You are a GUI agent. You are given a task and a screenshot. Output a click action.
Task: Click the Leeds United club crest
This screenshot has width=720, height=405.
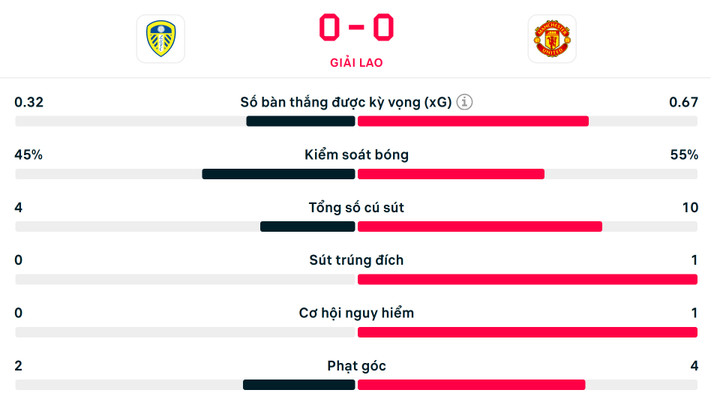point(160,39)
